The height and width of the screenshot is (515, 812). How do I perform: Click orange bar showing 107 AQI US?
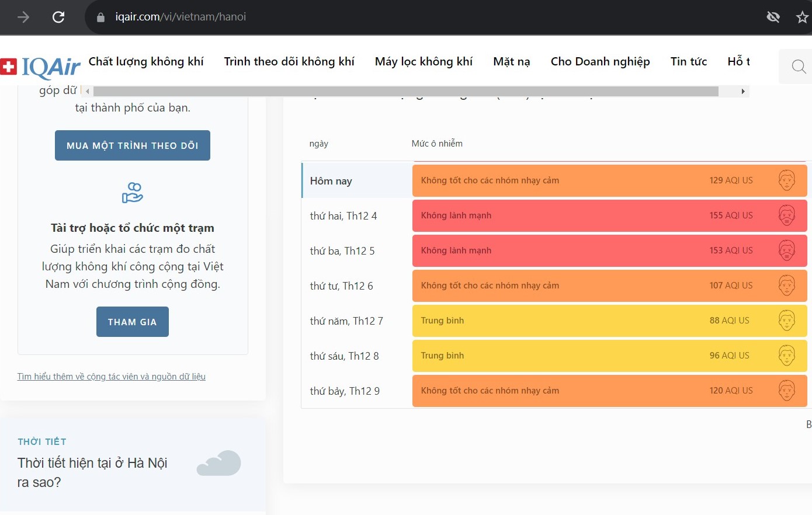click(x=609, y=286)
